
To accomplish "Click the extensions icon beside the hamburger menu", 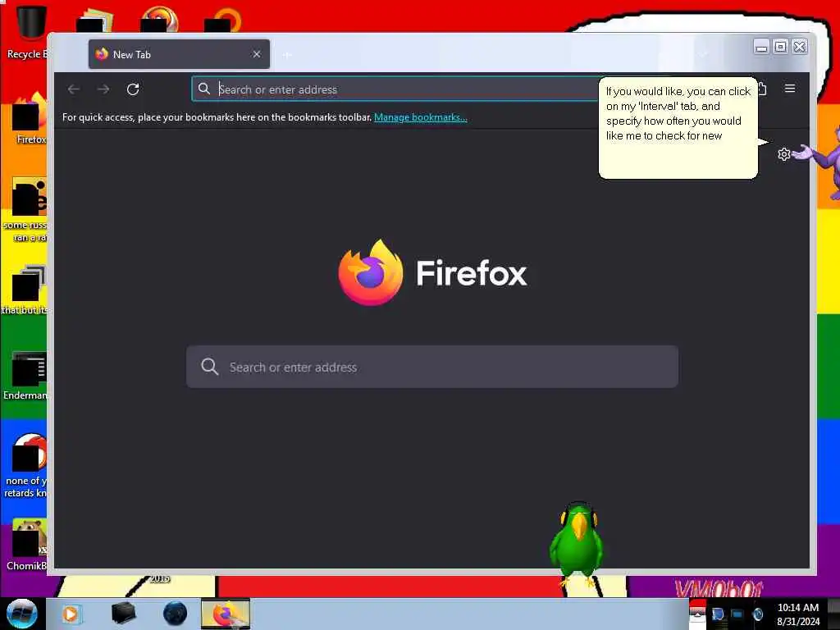I will pyautogui.click(x=762, y=89).
